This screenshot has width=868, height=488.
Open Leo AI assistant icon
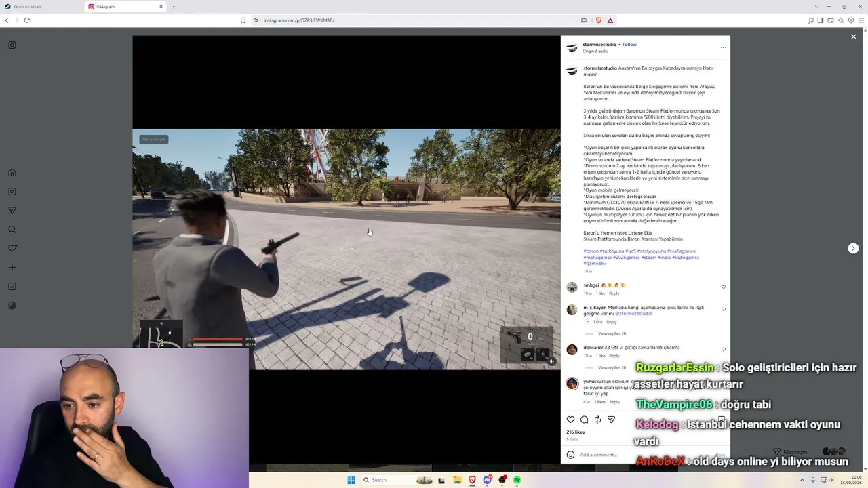pyautogui.click(x=841, y=20)
